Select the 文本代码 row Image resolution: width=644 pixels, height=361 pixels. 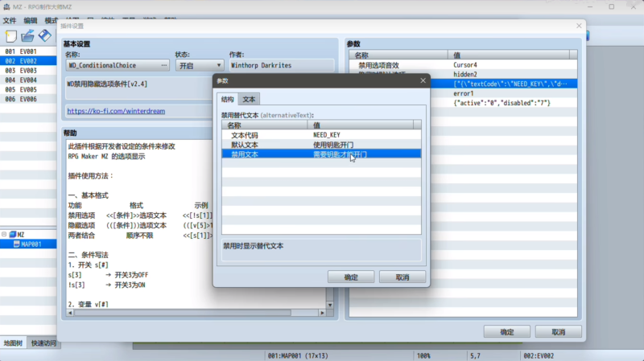pyautogui.click(x=321, y=135)
